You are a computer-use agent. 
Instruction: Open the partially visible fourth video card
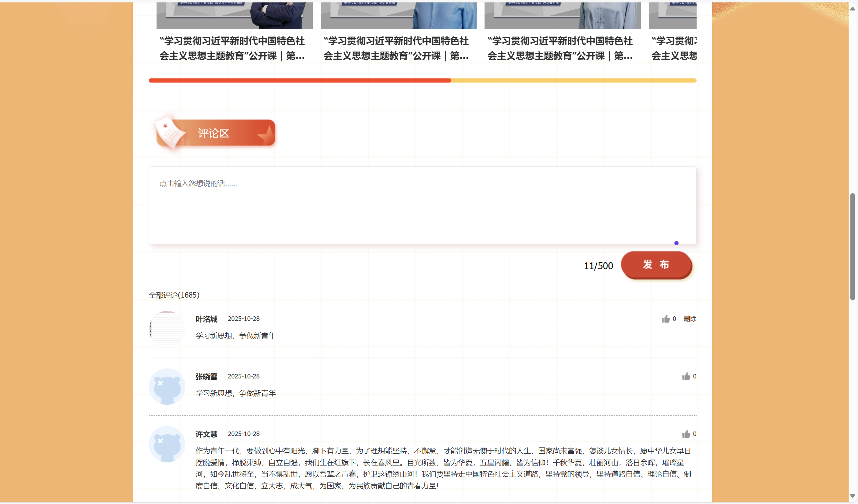673,32
